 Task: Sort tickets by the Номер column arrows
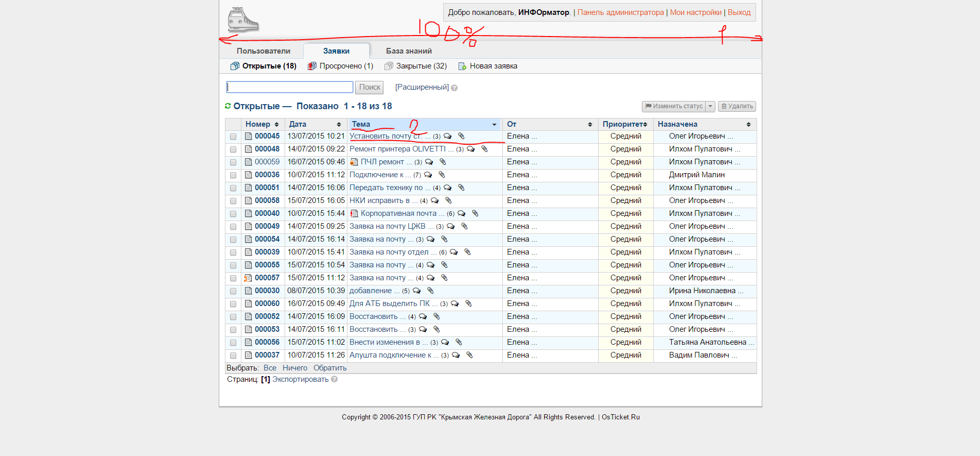276,124
